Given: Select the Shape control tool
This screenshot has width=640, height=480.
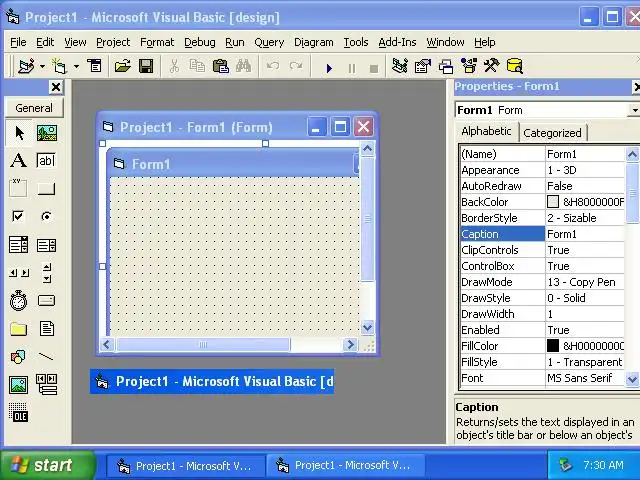Looking at the screenshot, I should tap(19, 357).
